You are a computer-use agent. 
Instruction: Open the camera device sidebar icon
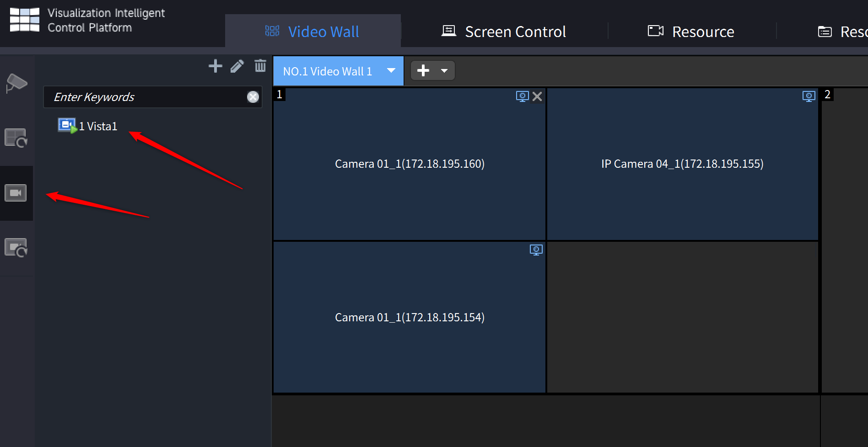(x=16, y=83)
